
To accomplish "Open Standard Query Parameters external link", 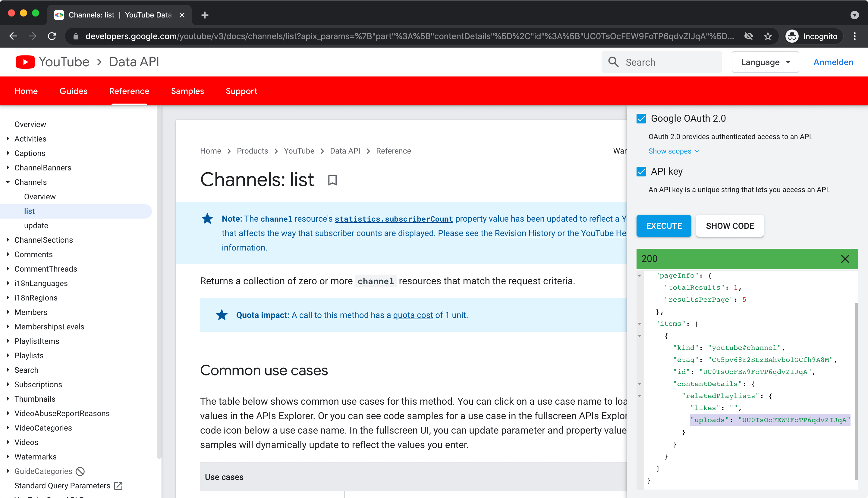I will tap(118, 486).
